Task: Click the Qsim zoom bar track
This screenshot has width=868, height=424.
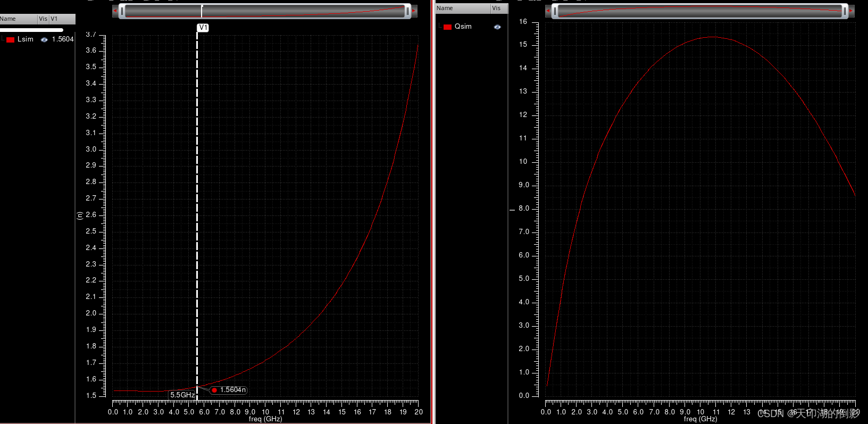Action: [700, 11]
